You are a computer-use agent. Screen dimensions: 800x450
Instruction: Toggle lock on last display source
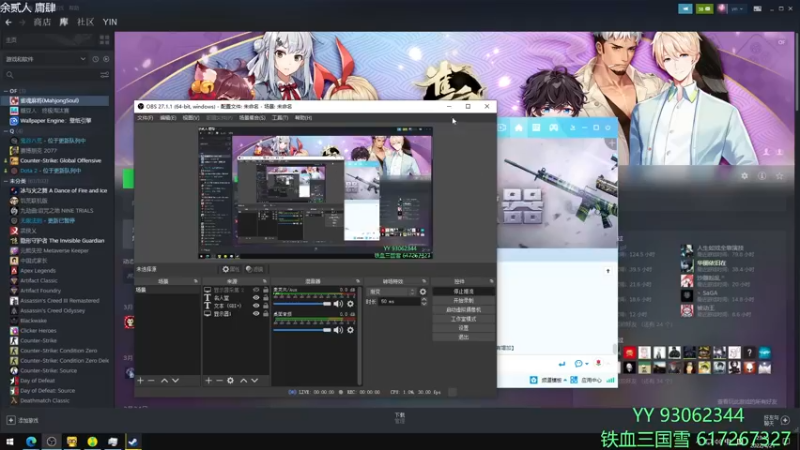tap(265, 314)
